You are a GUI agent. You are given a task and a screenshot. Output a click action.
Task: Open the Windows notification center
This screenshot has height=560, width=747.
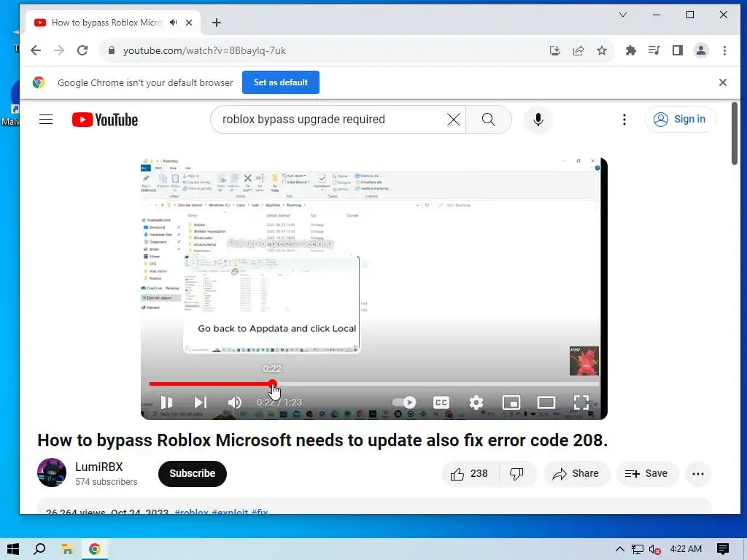tap(723, 549)
